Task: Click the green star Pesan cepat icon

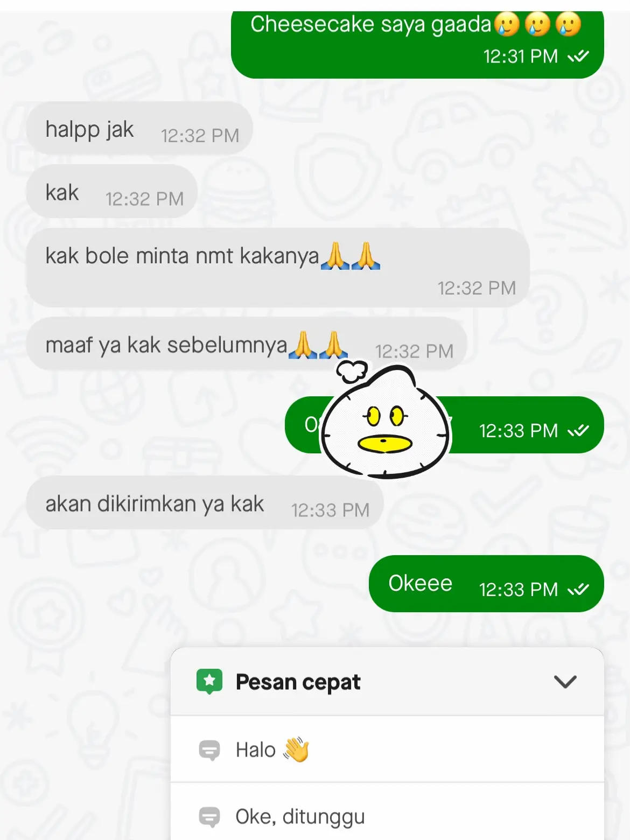Action: click(209, 682)
